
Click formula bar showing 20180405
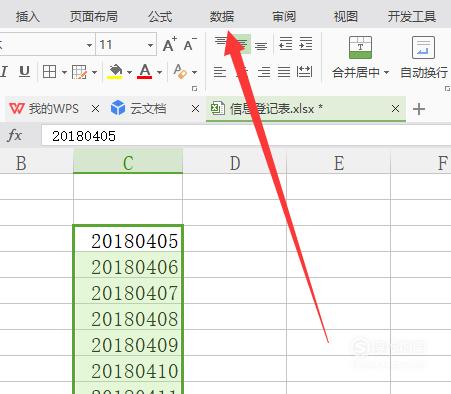coord(246,136)
